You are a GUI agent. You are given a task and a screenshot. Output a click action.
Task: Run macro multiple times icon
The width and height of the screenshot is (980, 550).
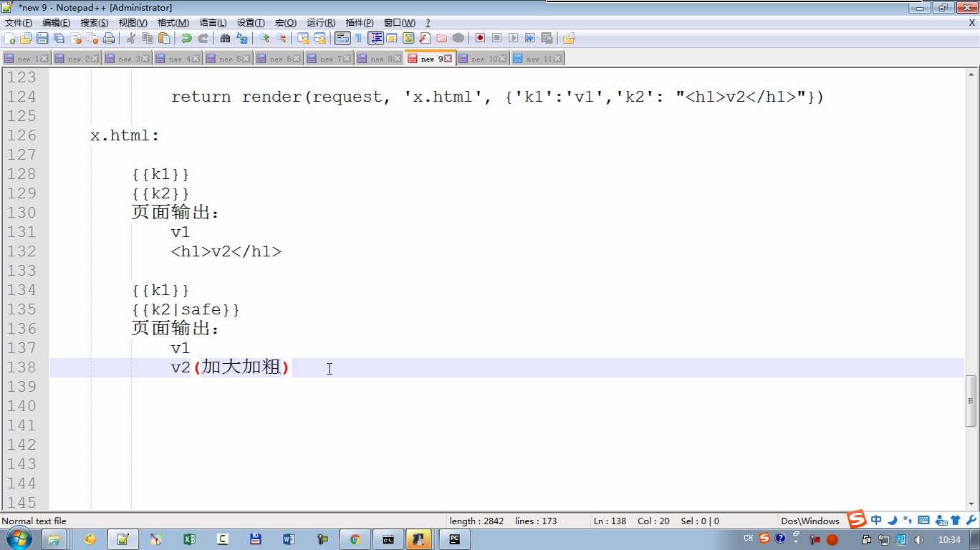click(530, 38)
